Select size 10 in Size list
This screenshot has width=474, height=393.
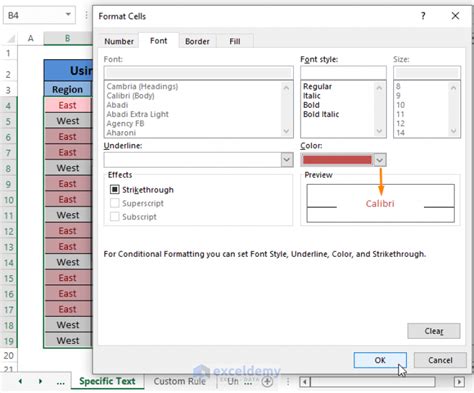click(x=400, y=105)
